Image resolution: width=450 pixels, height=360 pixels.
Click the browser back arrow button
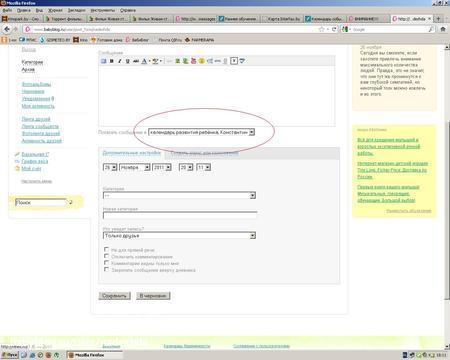[7, 29]
